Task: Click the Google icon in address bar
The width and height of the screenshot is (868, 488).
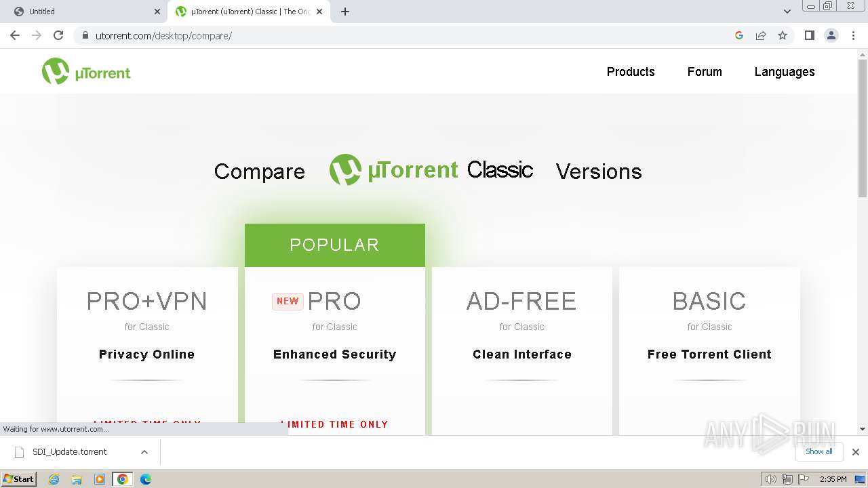Action: coord(739,35)
